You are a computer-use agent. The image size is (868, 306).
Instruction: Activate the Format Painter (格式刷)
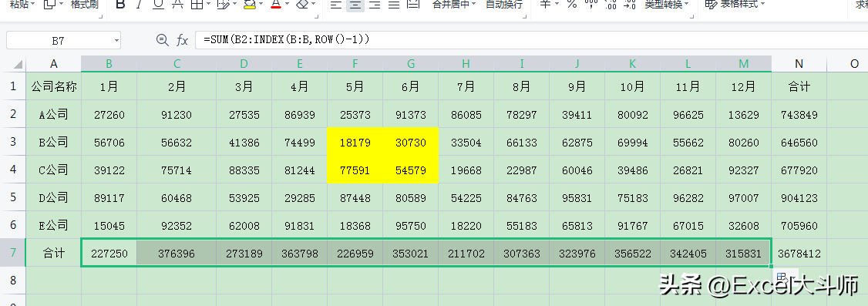[85, 5]
